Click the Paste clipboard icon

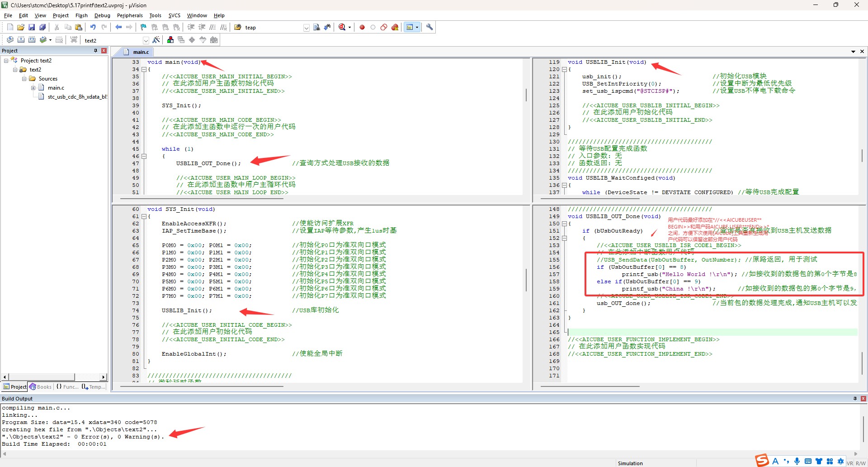coord(79,27)
